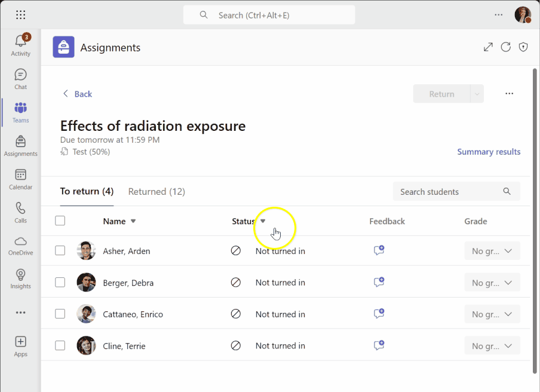Image resolution: width=540 pixels, height=392 pixels.
Task: Check the box for Cline, Terrie
Action: [60, 345]
